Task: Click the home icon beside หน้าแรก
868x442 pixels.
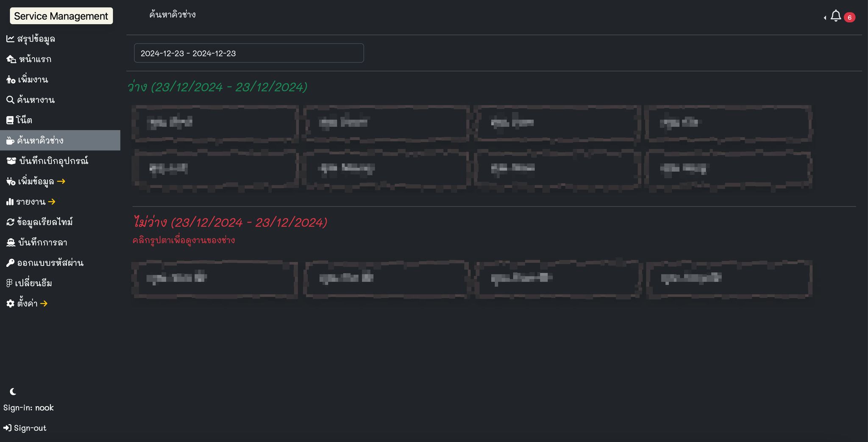Action: [x=11, y=59]
